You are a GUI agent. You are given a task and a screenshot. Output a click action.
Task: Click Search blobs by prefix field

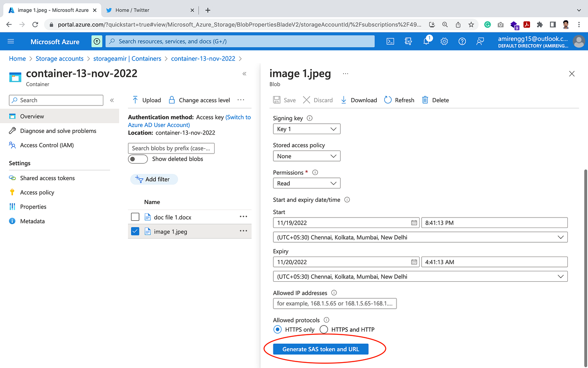point(171,148)
